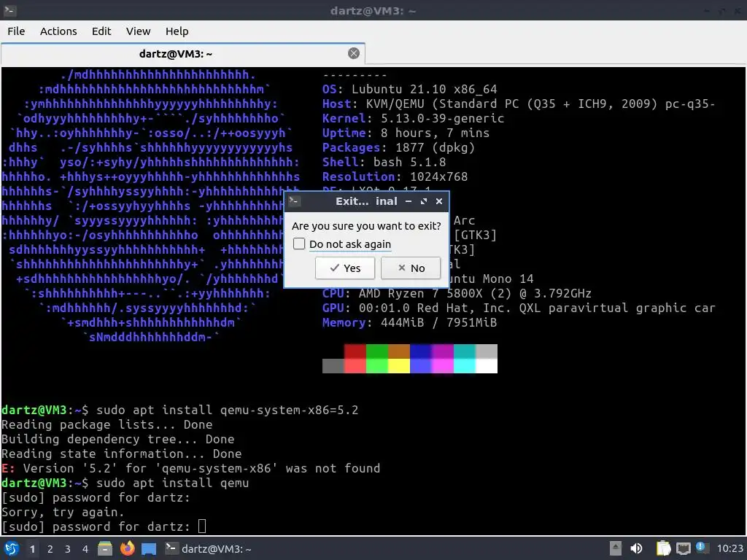Click No to cancel exiting the terminal
The image size is (747, 560).
point(411,268)
